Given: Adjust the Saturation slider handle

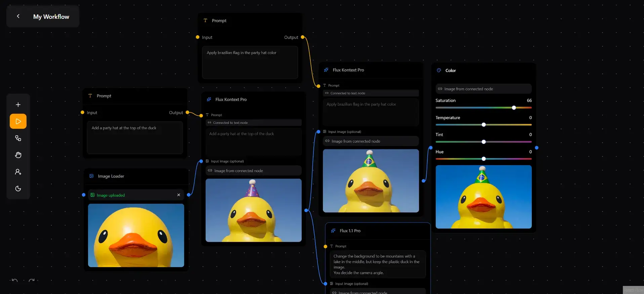Looking at the screenshot, I should (514, 108).
